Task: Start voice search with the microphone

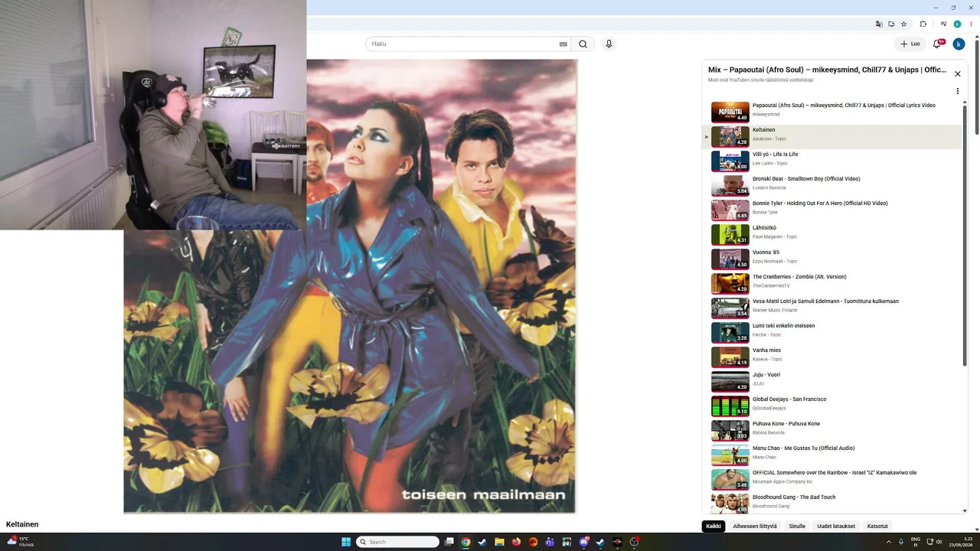Action: pos(609,44)
